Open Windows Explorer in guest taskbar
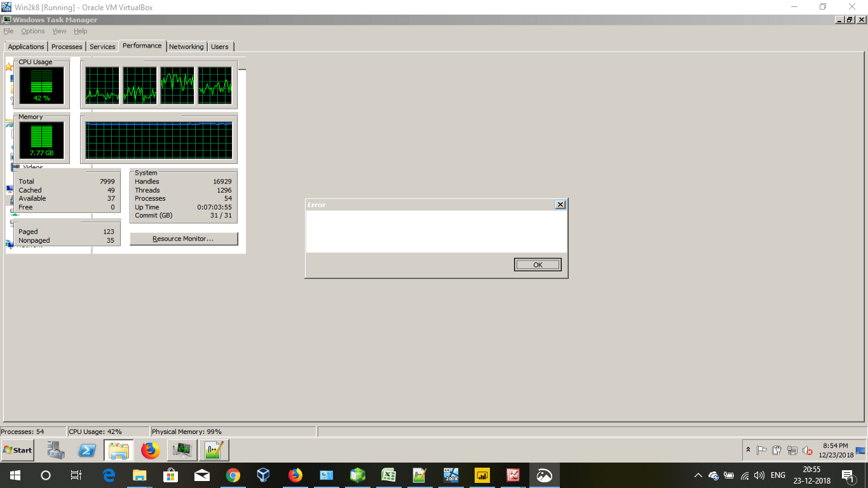Screen dimensions: 868x488 tap(119, 450)
